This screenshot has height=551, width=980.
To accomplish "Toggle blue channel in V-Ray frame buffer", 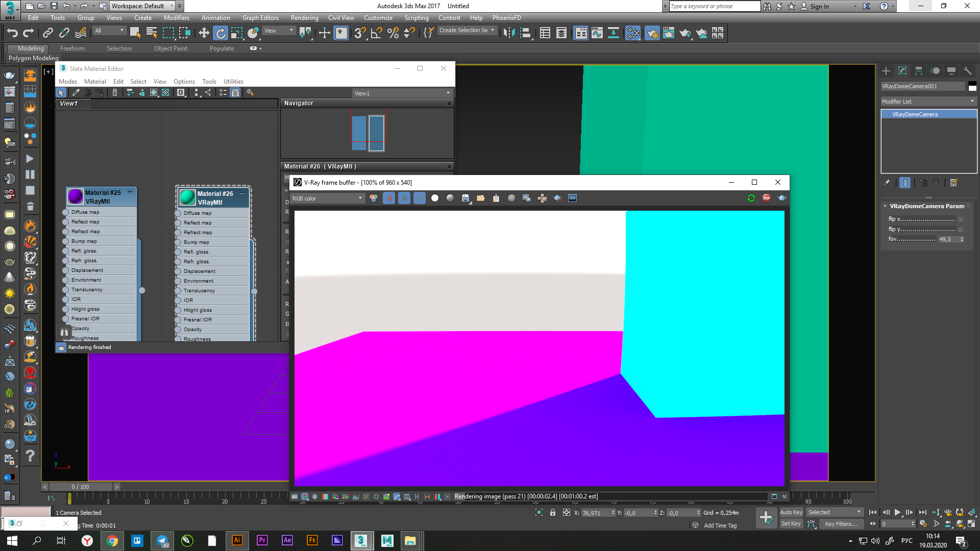I will tap(420, 198).
